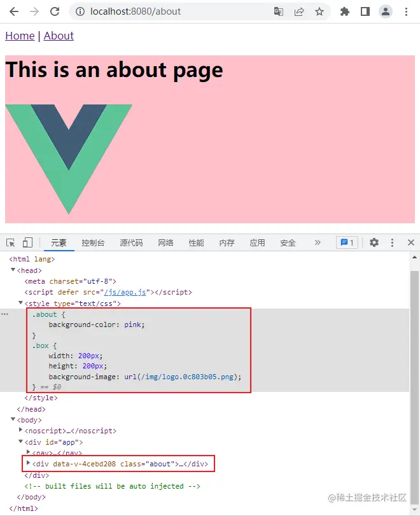
Task: Select the closing </style> tag row
Action: tap(41, 398)
